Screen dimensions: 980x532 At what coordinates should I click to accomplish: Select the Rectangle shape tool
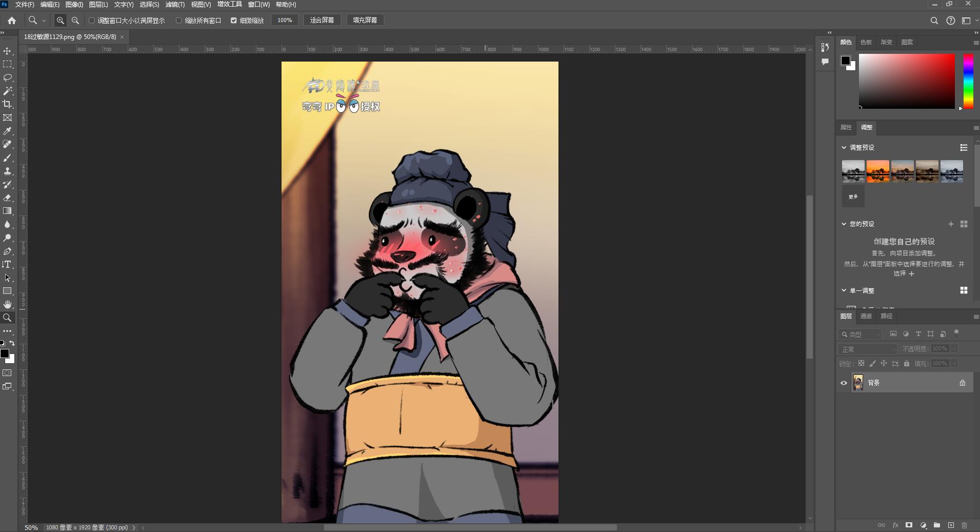7,291
